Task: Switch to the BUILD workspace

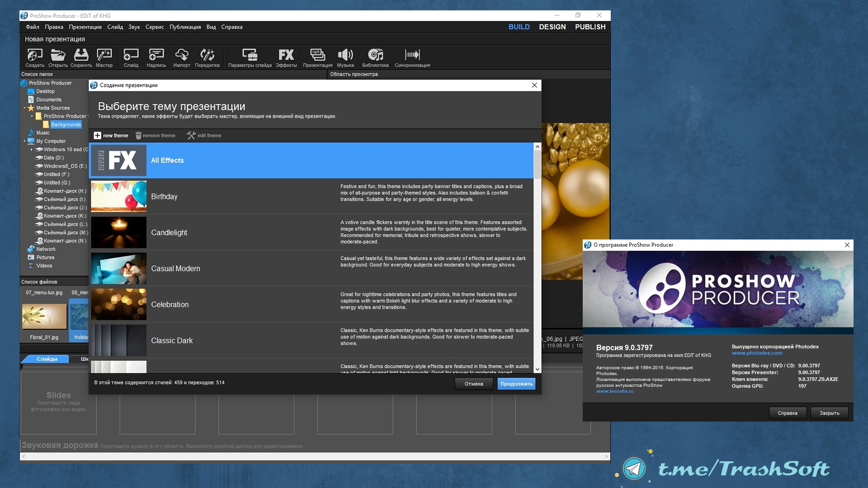Action: (x=519, y=27)
